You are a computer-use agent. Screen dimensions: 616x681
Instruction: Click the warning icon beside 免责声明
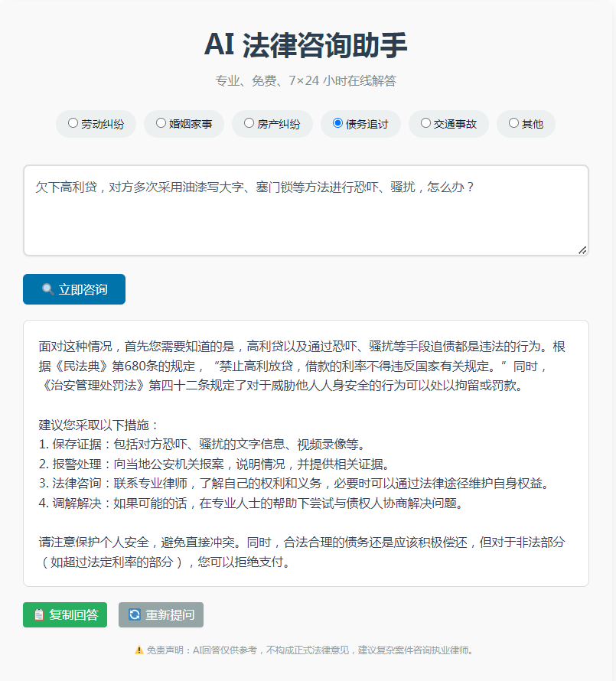[x=139, y=650]
